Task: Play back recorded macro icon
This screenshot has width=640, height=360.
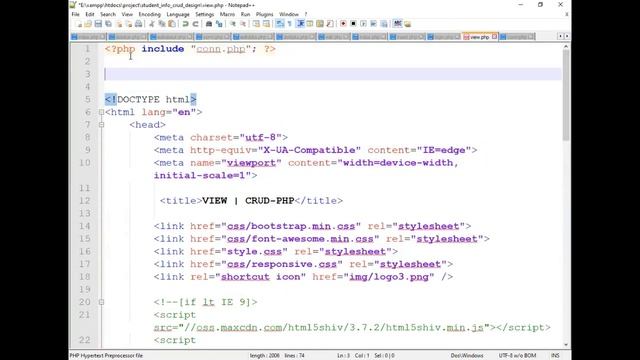Action: click(364, 24)
